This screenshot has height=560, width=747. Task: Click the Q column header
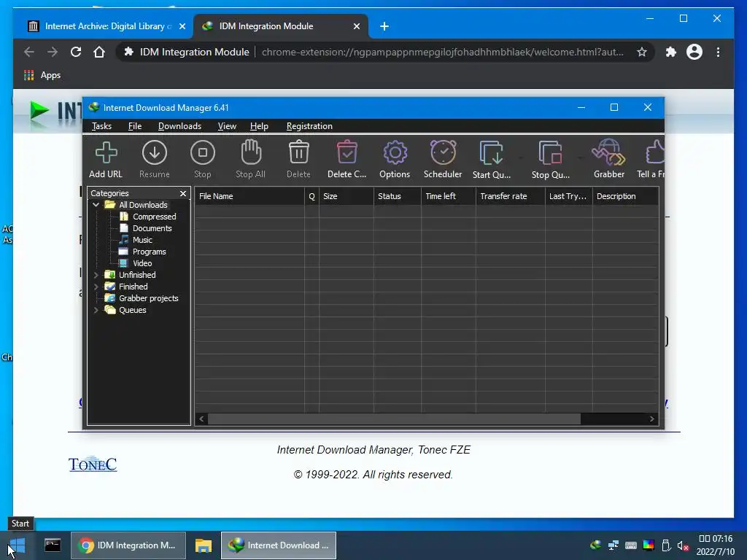tap(311, 196)
